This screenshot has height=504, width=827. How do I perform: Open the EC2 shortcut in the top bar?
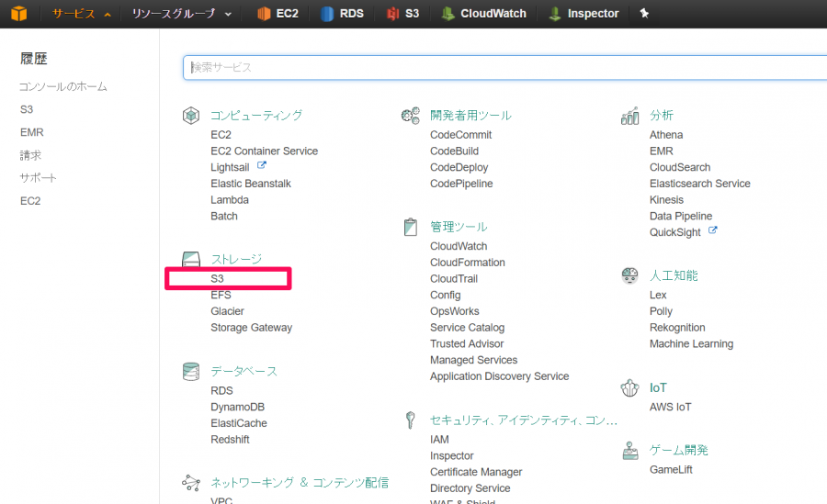278,14
